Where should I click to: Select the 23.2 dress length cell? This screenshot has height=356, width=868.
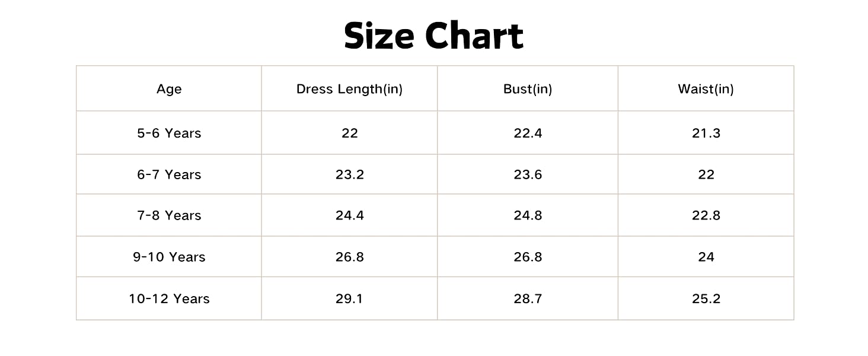[350, 174]
